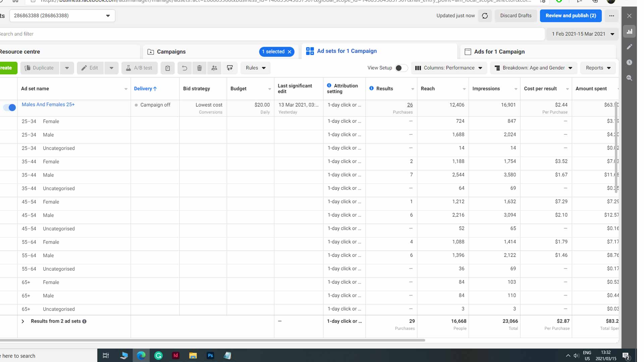This screenshot has width=644, height=362.
Task: Click info icon beside Results from 2 ad sets
Action: point(84,321)
